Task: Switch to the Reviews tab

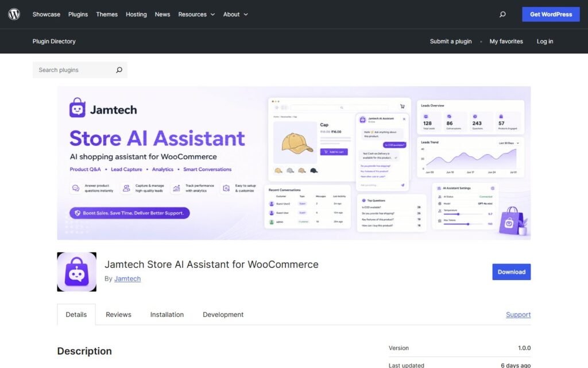Action: [118, 315]
